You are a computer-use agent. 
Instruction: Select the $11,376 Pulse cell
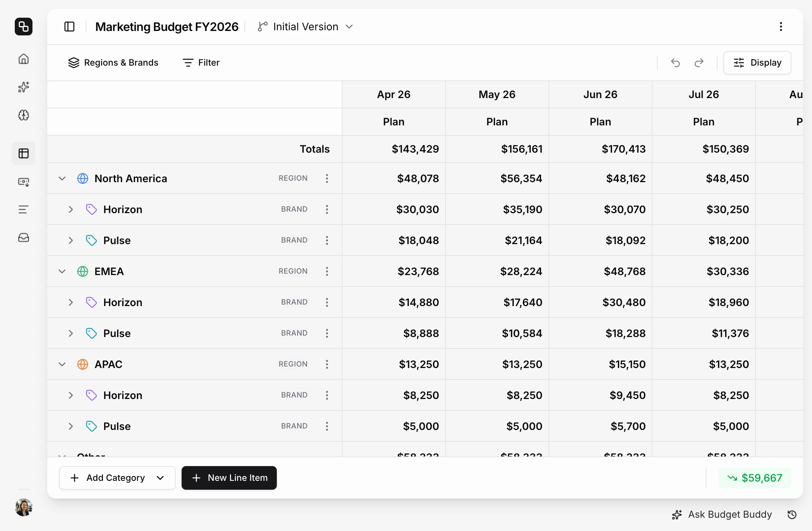704,333
